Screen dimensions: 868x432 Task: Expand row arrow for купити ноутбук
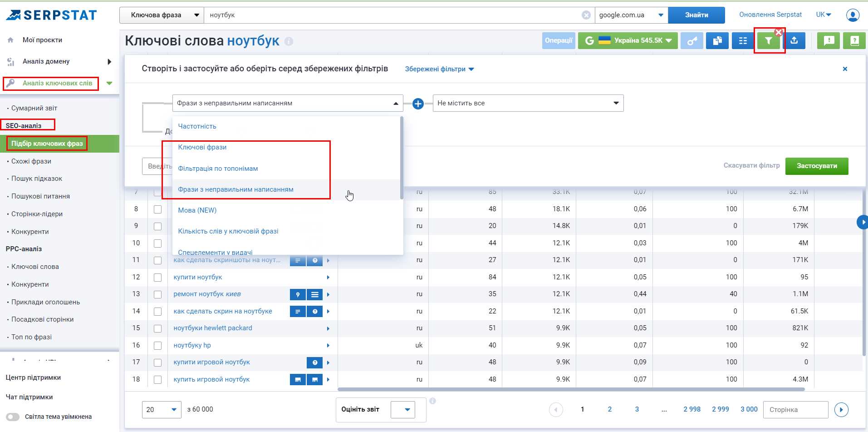(328, 278)
